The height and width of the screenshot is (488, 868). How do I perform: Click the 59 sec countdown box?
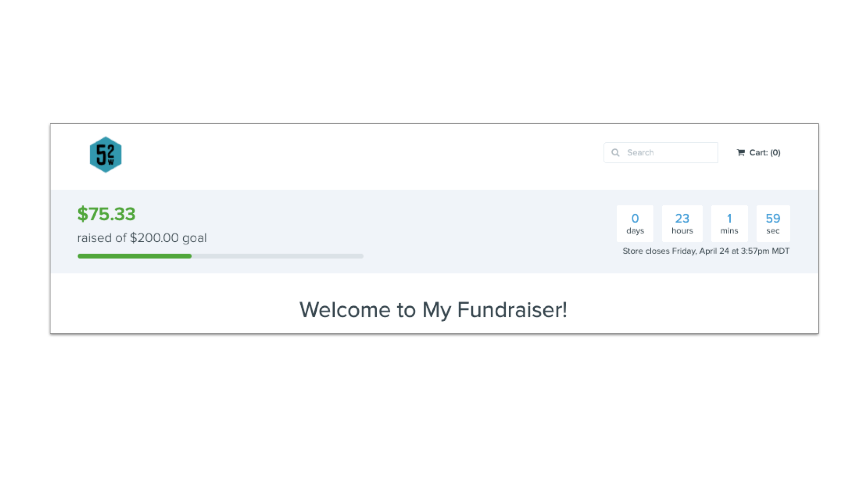773,224
